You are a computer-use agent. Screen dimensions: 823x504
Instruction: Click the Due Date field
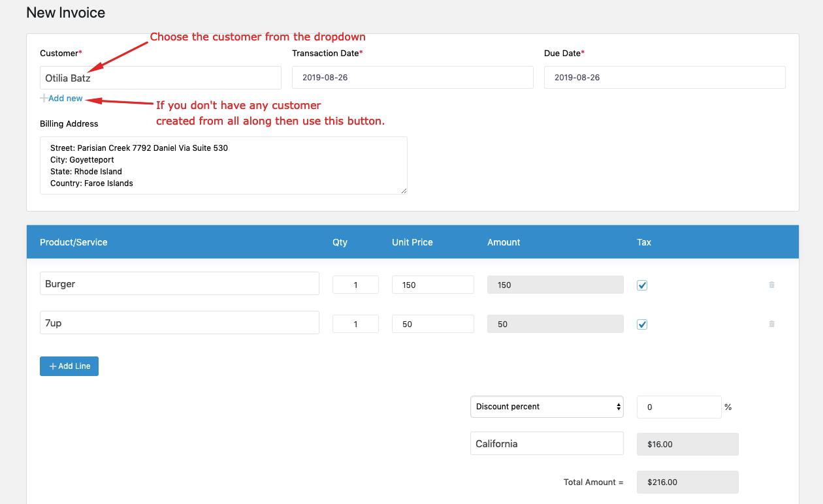coord(664,77)
